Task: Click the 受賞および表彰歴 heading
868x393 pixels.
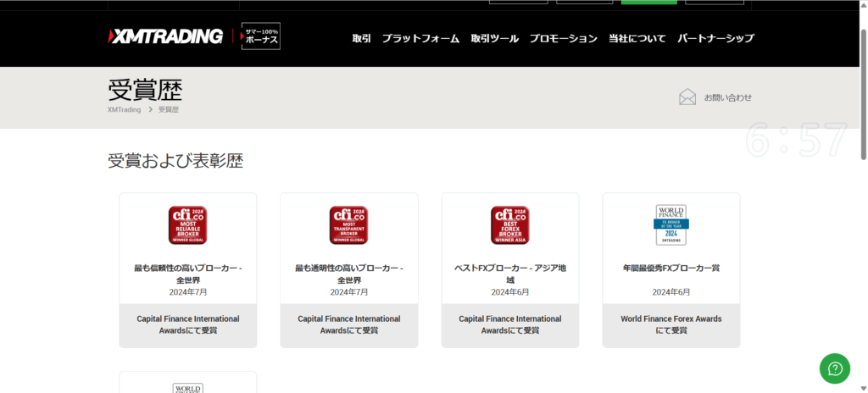Action: (x=175, y=161)
